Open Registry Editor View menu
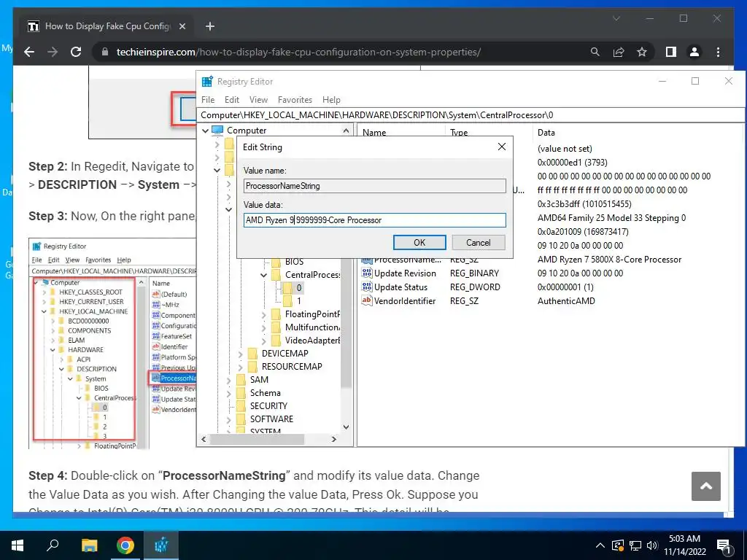Screen dimensions: 747x560 [x=258, y=99]
